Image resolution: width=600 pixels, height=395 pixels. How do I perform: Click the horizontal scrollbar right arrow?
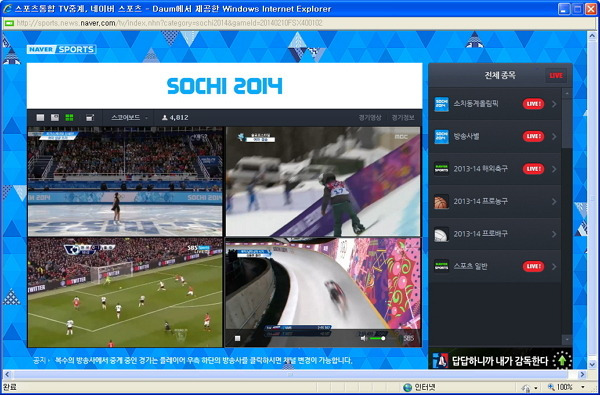click(x=582, y=374)
